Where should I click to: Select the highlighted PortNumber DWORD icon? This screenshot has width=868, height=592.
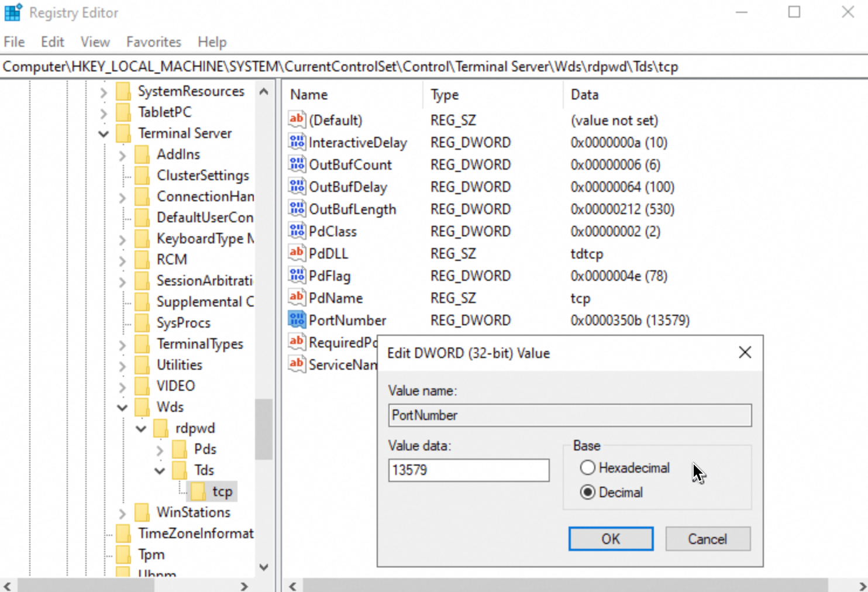pyautogui.click(x=297, y=319)
